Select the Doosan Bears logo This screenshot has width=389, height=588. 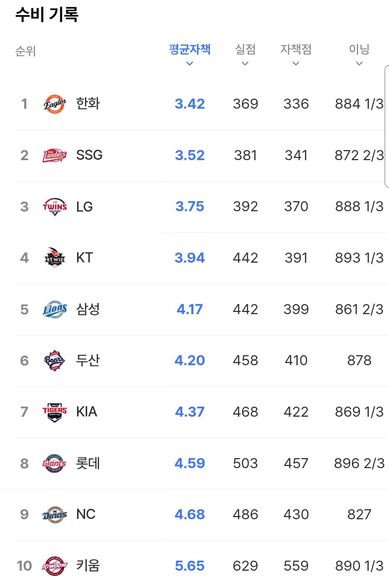[55, 361]
